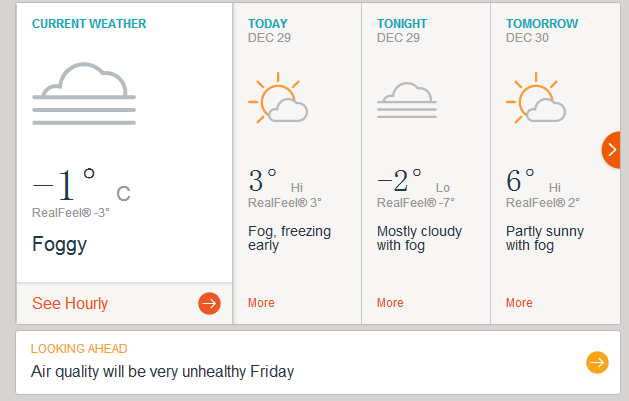The image size is (629, 401).
Task: Click the partly sunny icon for Tomorrow
Action: (x=536, y=97)
